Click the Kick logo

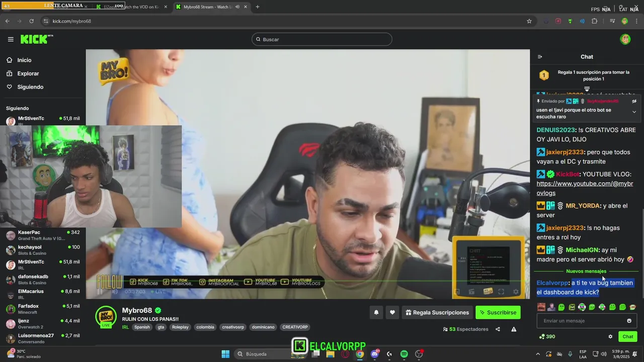(x=36, y=39)
